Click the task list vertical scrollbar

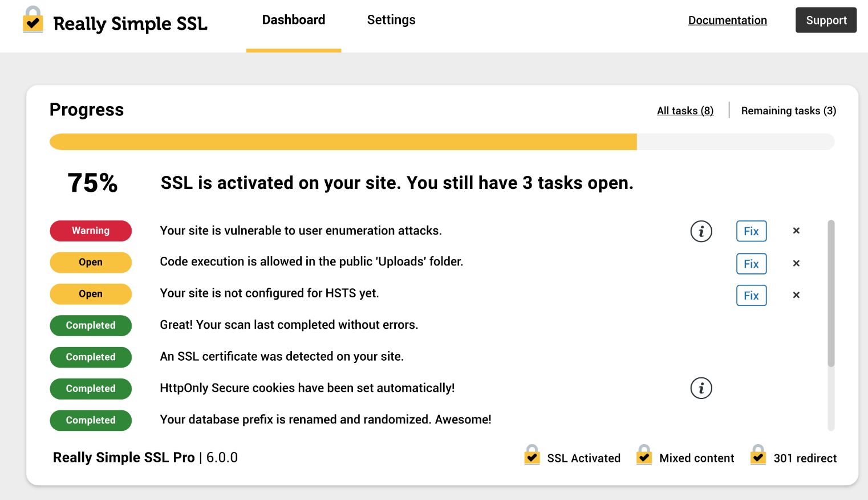click(x=831, y=293)
